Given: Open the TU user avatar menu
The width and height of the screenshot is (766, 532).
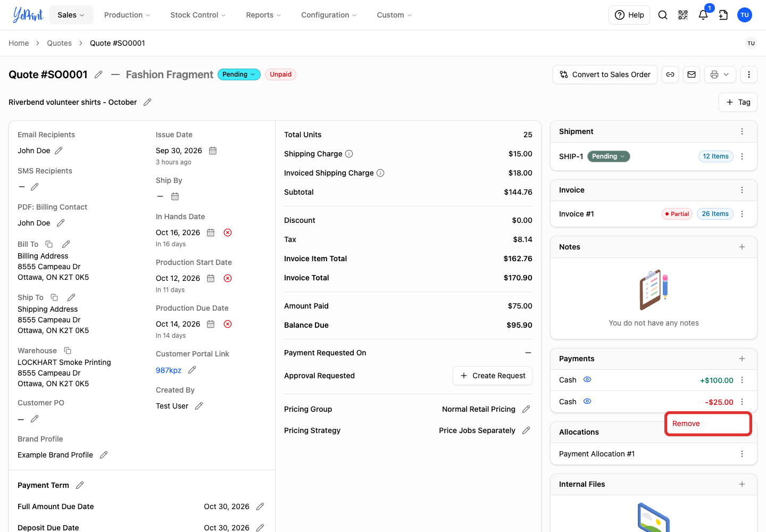Looking at the screenshot, I should click(x=745, y=15).
